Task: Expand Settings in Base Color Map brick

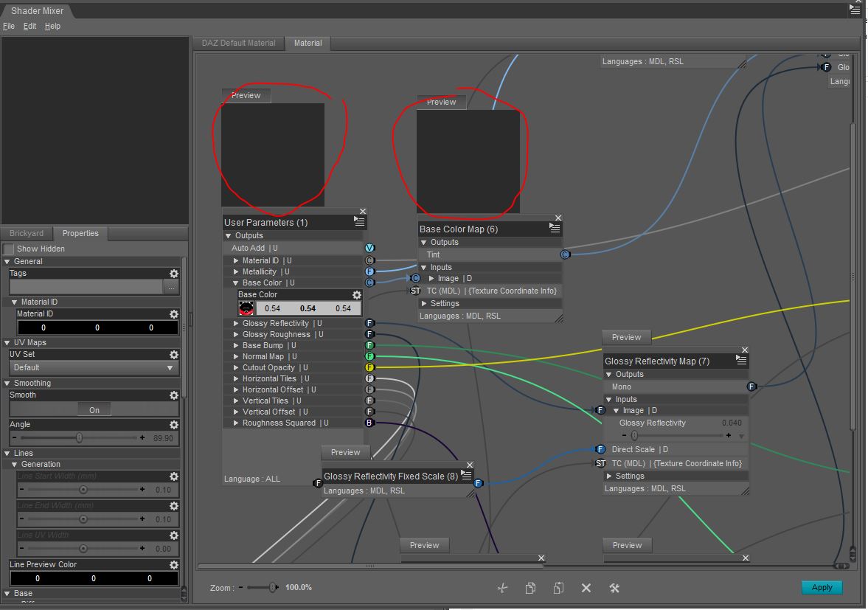Action: [x=424, y=303]
